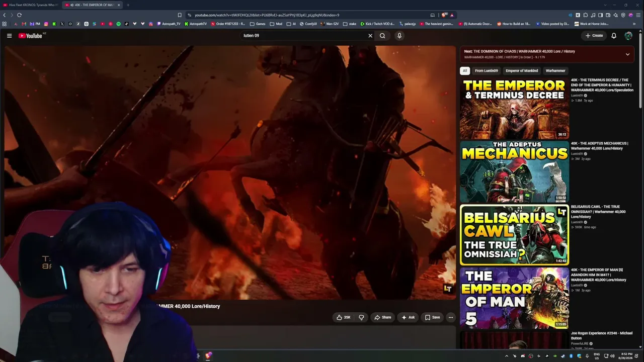
Task: Show hidden system tray icons
Action: click(507, 356)
